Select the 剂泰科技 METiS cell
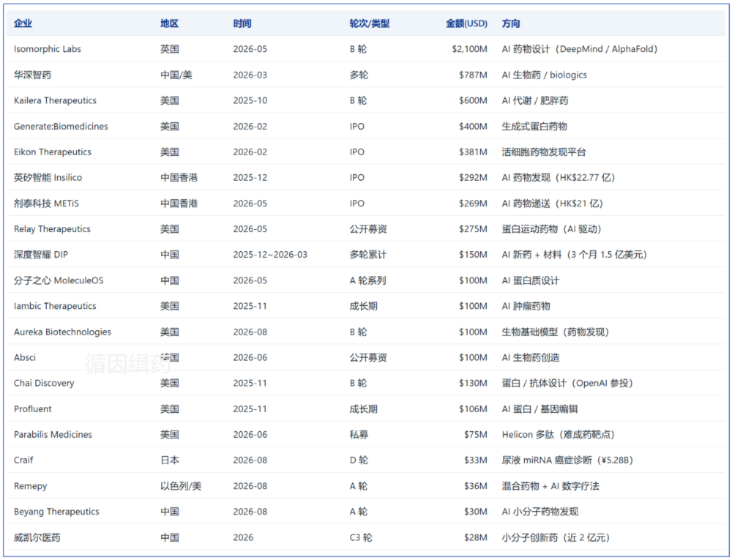Image resolution: width=732 pixels, height=560 pixels. coord(46,203)
